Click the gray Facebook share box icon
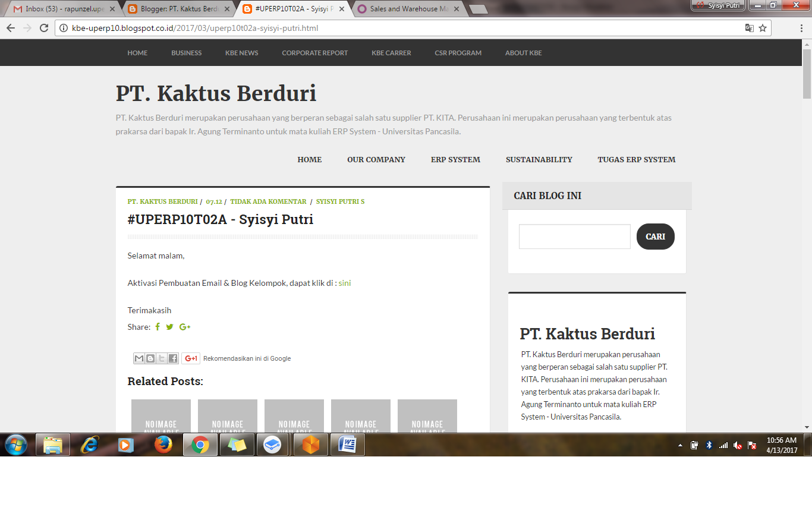 [173, 358]
